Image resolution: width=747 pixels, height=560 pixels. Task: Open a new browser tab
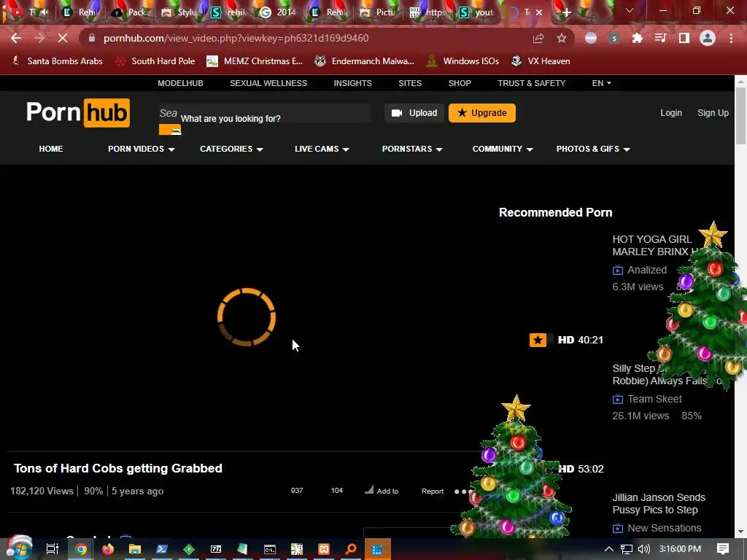coord(566,12)
